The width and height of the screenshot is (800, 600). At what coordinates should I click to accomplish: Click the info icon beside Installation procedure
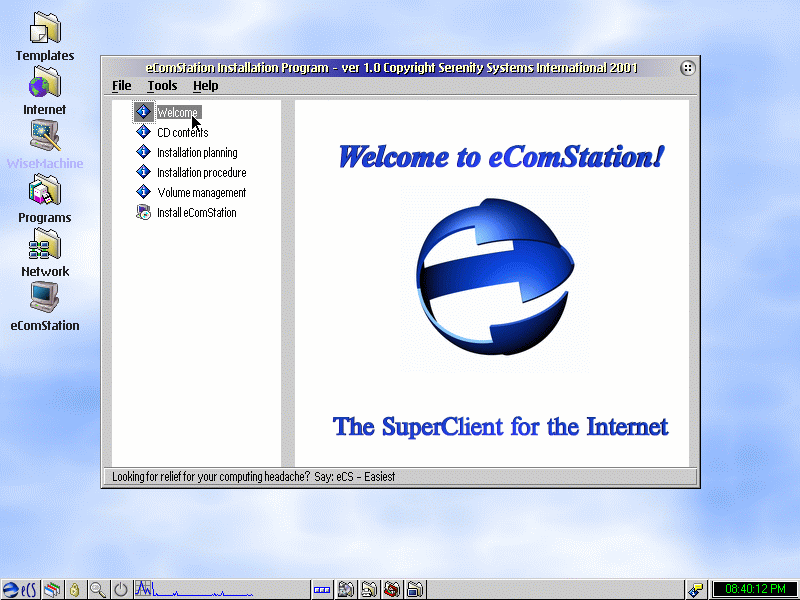(x=143, y=172)
